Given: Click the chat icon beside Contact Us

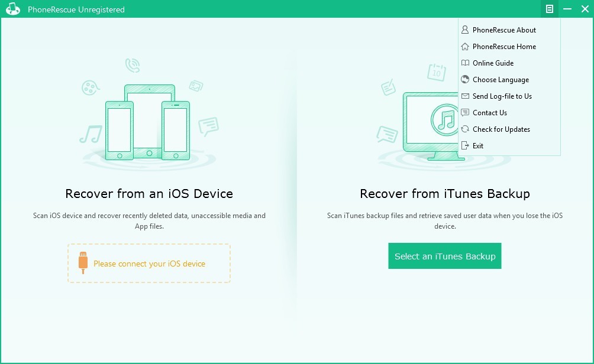Looking at the screenshot, I should click(466, 112).
